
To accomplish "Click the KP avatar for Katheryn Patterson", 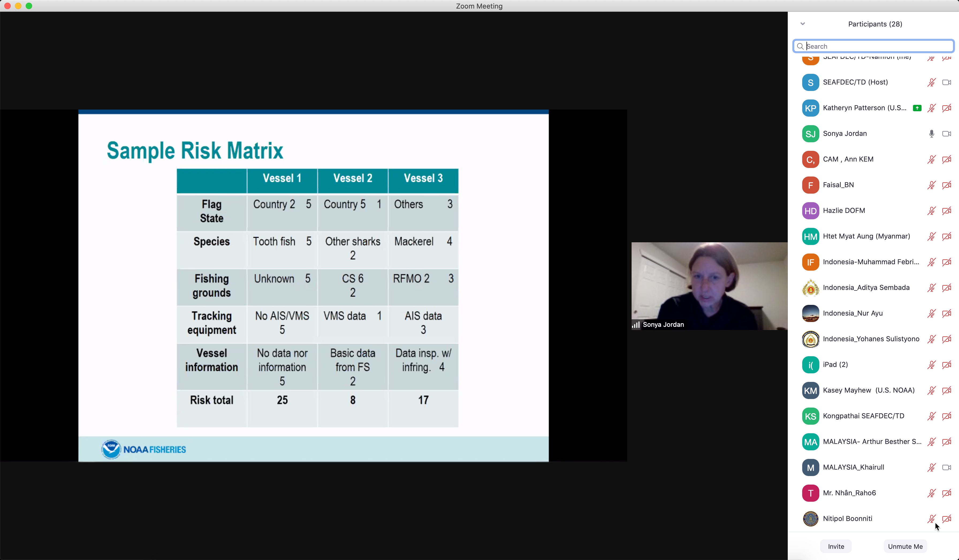I will click(x=810, y=108).
